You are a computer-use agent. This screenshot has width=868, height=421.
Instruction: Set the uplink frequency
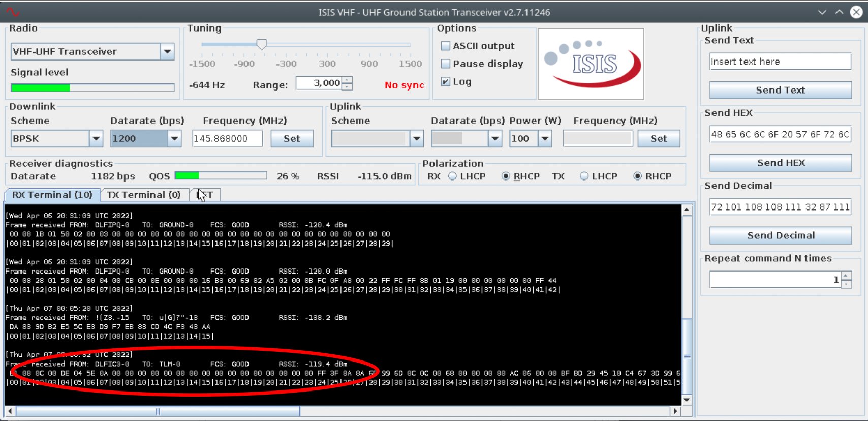click(659, 138)
